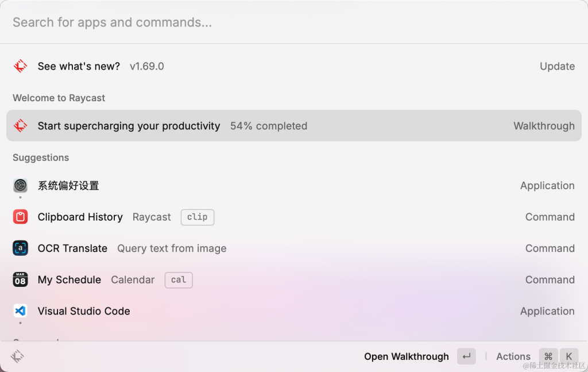Viewport: 588px width, 372px height.
Task: Click the K key badge in the bottom bar
Action: click(569, 356)
